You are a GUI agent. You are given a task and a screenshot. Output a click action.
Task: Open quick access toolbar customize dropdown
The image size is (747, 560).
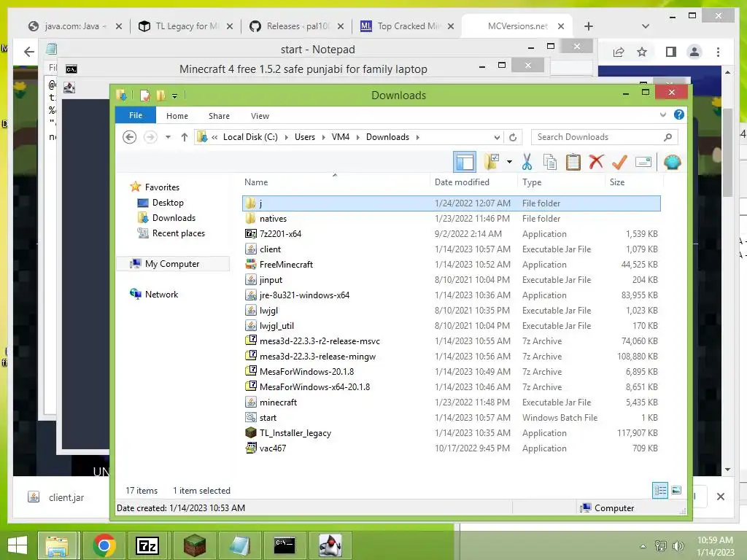click(175, 96)
